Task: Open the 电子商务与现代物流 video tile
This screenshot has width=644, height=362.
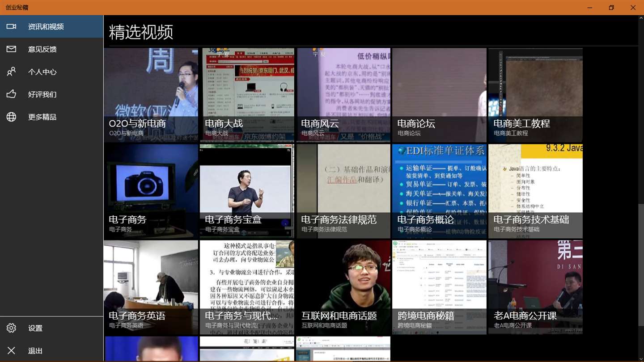Action: pyautogui.click(x=247, y=287)
